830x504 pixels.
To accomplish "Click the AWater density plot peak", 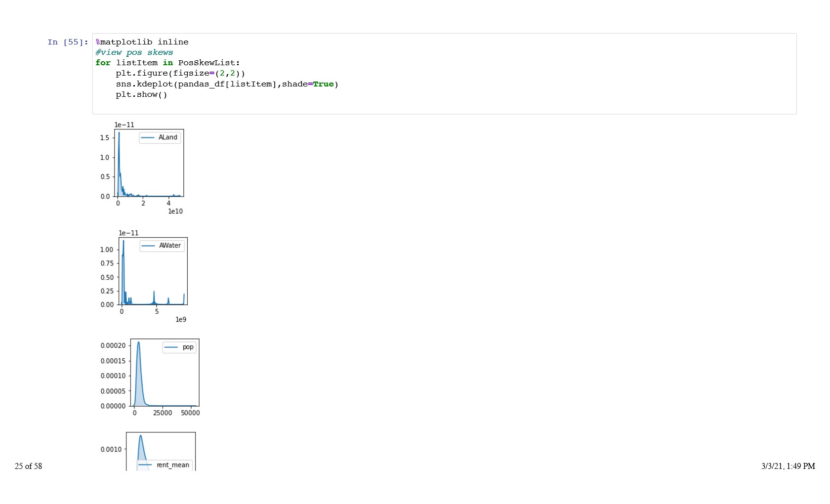I will (123, 242).
